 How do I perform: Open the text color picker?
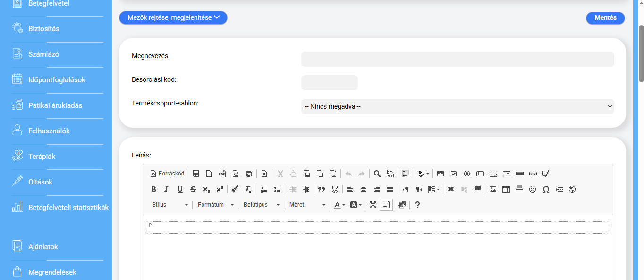pos(339,205)
